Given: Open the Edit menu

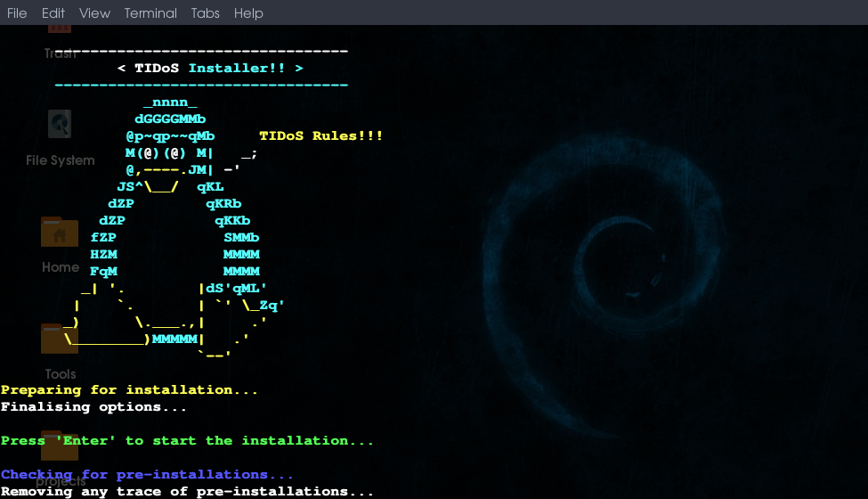Looking at the screenshot, I should pyautogui.click(x=53, y=12).
